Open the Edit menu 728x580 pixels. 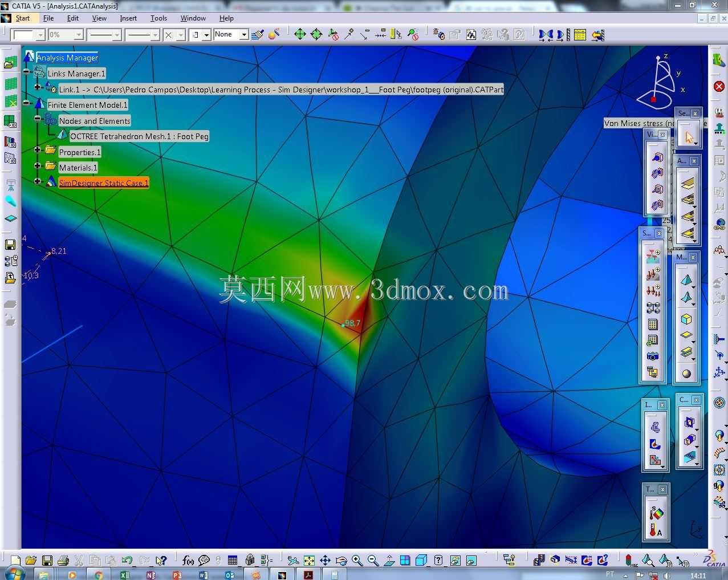(x=73, y=18)
